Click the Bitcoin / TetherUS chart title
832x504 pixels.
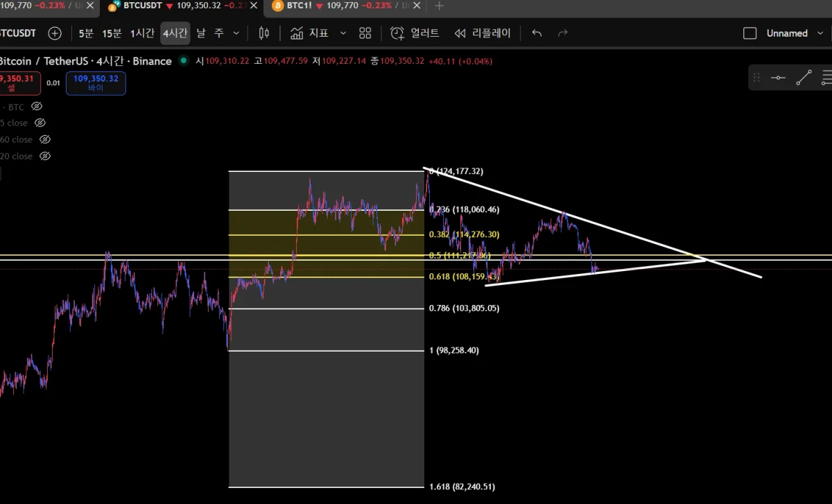(x=86, y=61)
